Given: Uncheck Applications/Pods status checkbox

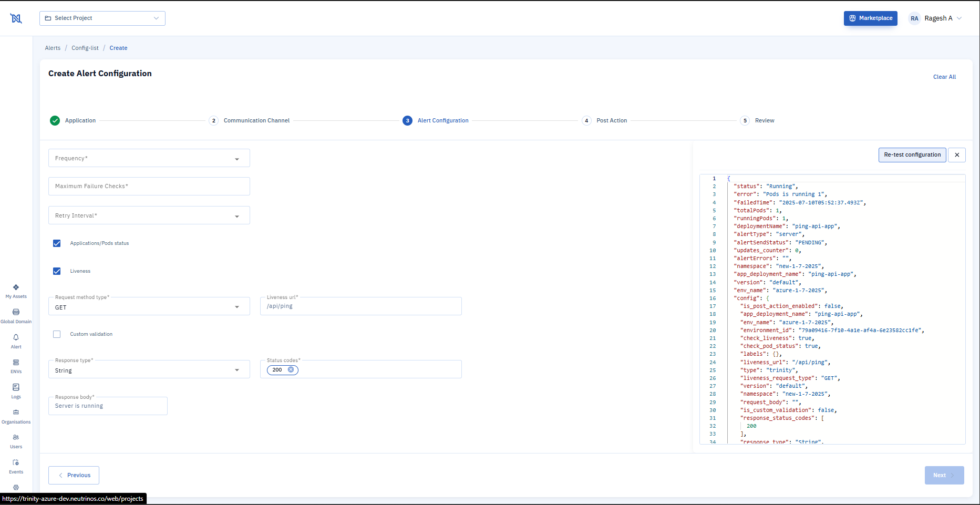Looking at the screenshot, I should [57, 243].
